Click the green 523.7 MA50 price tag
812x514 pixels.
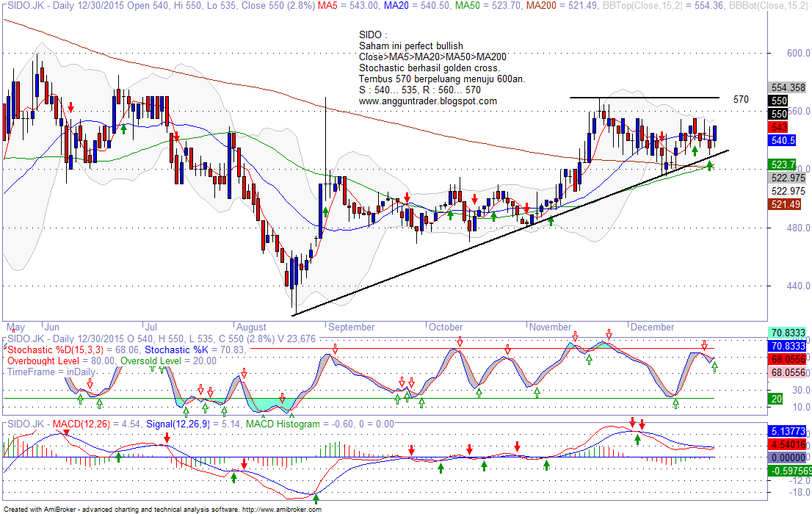(783, 164)
